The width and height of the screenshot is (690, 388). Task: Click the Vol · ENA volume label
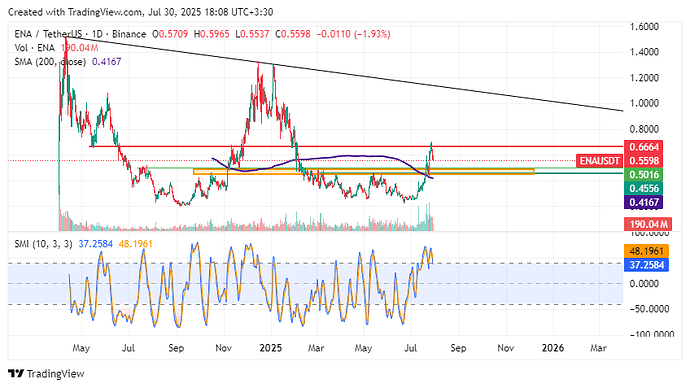(34, 48)
